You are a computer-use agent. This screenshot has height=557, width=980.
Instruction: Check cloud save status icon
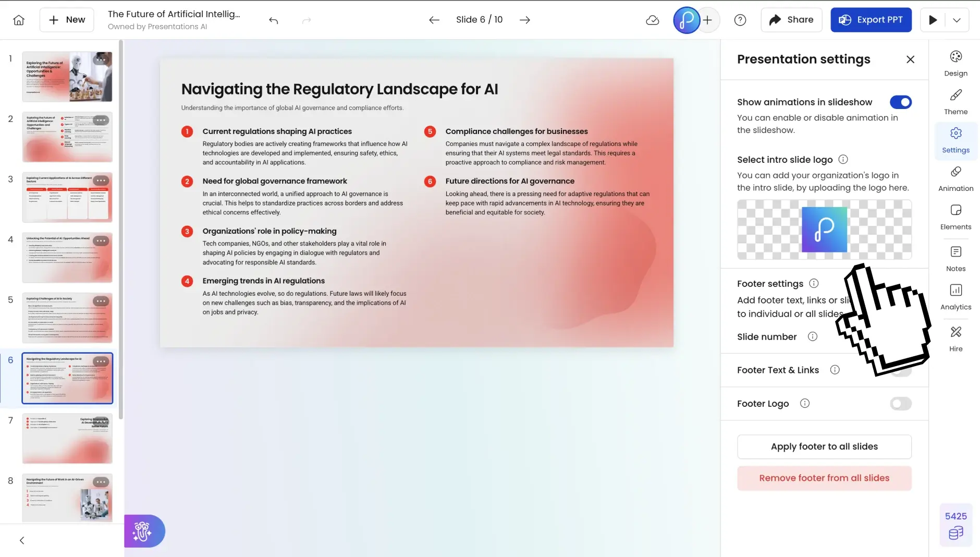coord(652,20)
